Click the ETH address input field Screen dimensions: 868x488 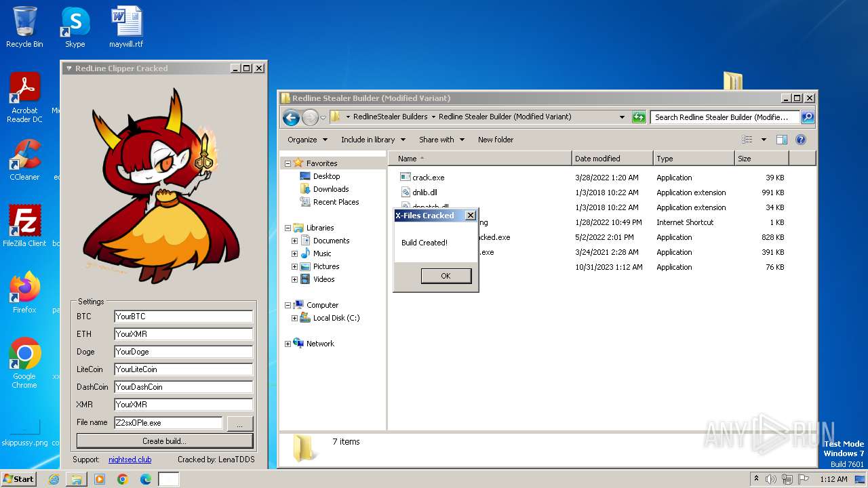coord(183,334)
